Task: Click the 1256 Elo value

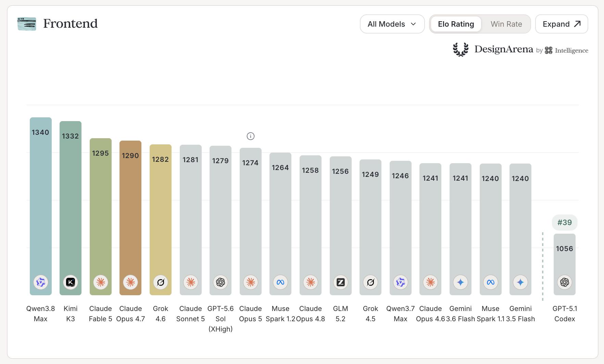Action: [x=341, y=171]
